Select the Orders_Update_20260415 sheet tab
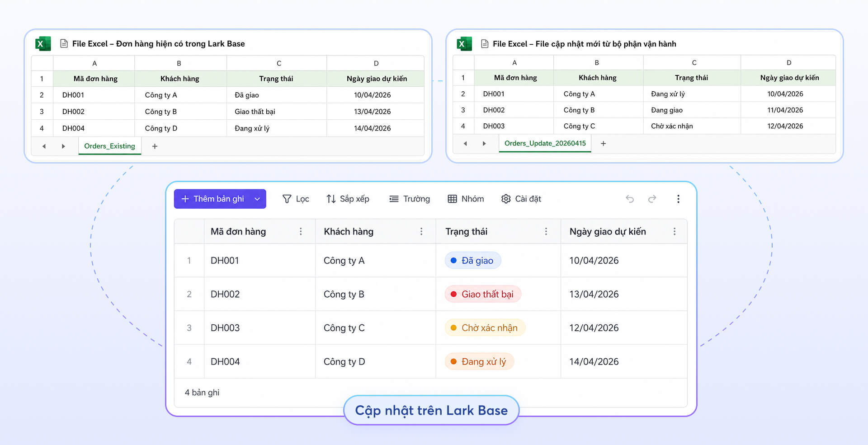This screenshot has height=445, width=868. (545, 143)
